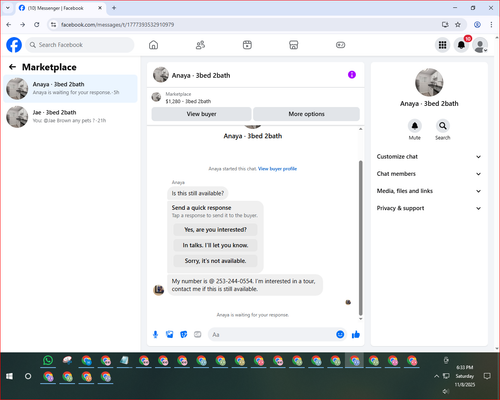Send a voice clip microphone icon
This screenshot has width=500, height=400.
(x=155, y=334)
